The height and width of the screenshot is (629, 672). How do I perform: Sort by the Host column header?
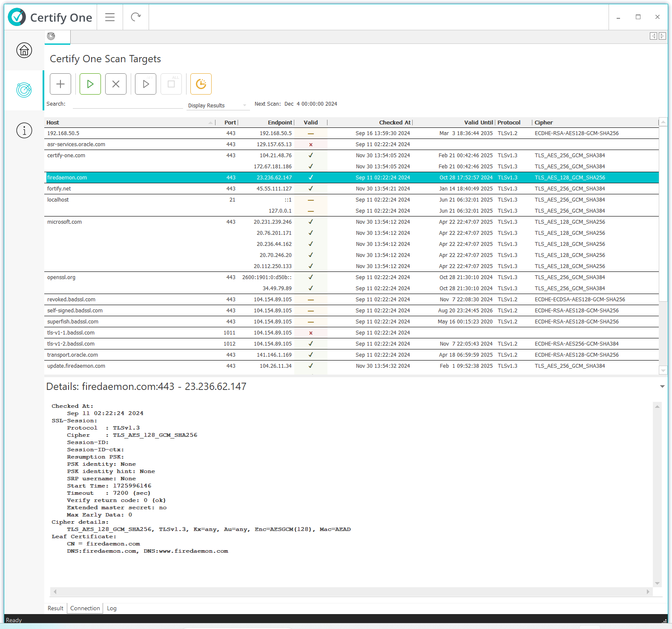129,122
